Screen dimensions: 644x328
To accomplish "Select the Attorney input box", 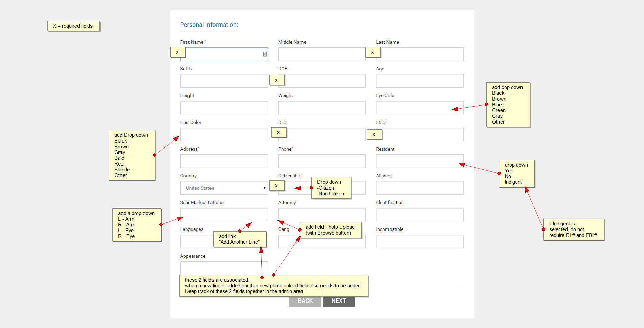I will click(x=322, y=215).
